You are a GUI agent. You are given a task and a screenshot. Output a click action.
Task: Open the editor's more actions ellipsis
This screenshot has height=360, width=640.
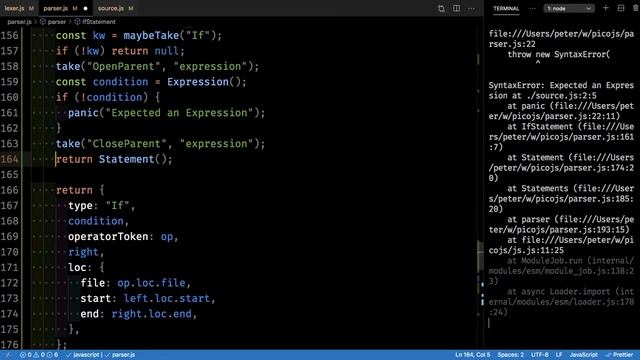[471, 8]
